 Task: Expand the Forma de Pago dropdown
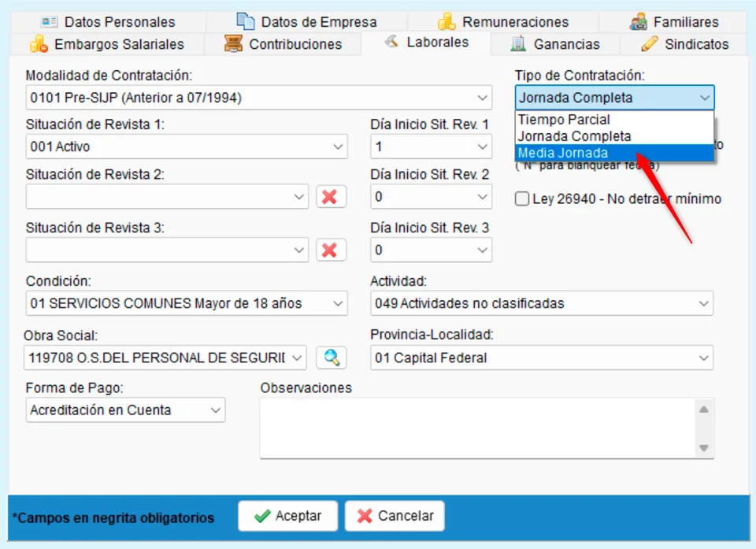click(x=125, y=410)
